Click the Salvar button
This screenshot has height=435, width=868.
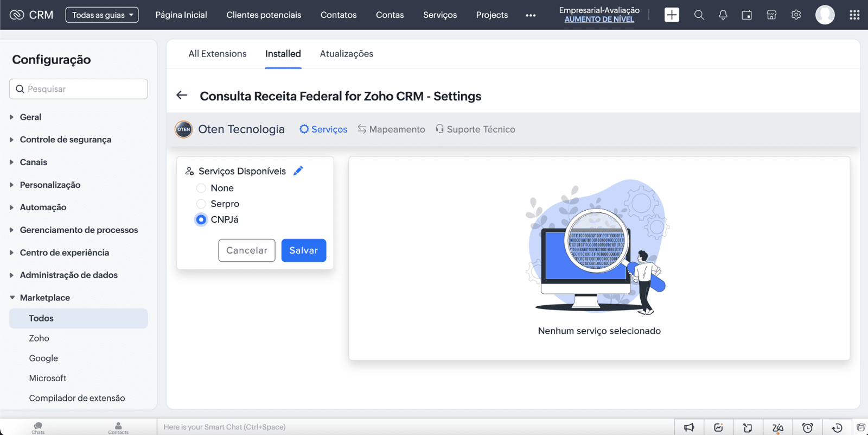[303, 250]
